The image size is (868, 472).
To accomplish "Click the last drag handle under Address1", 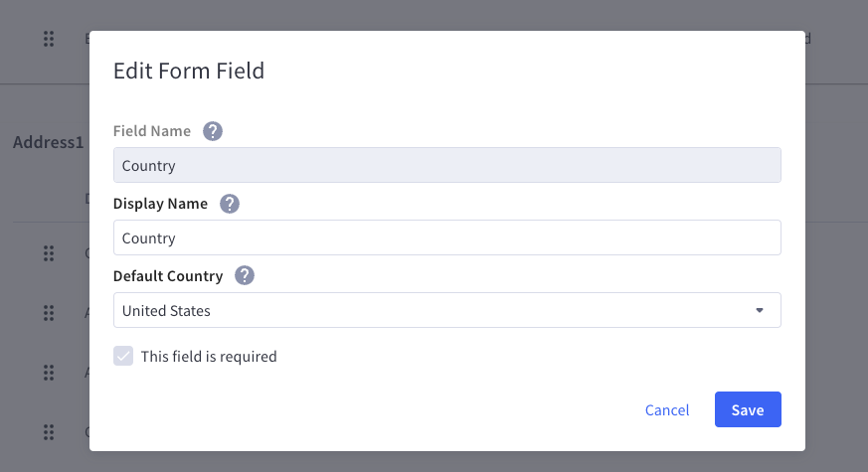I will click(x=49, y=432).
